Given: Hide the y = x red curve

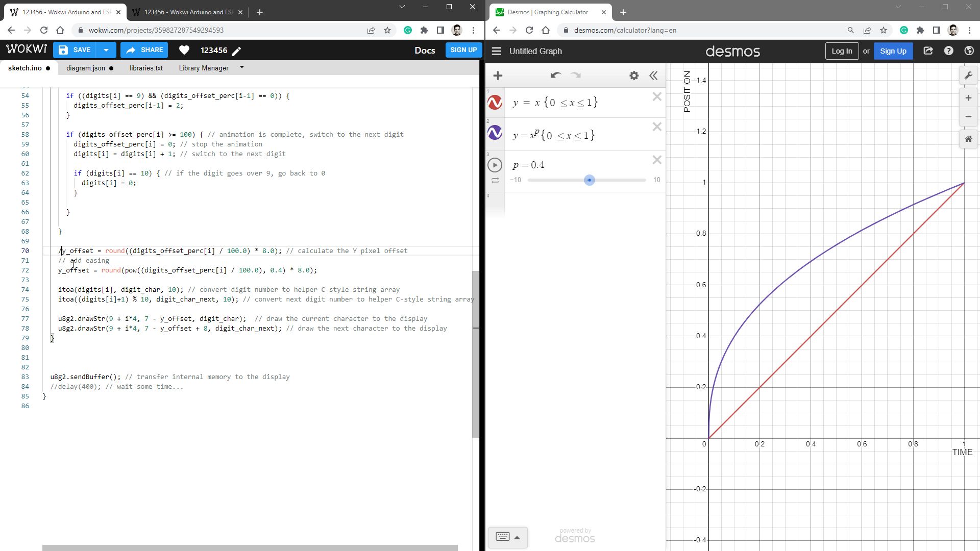Looking at the screenshot, I should pyautogui.click(x=495, y=103).
